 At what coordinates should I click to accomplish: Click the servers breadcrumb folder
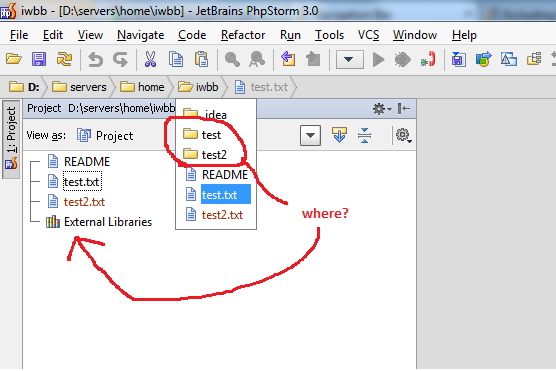tap(79, 87)
